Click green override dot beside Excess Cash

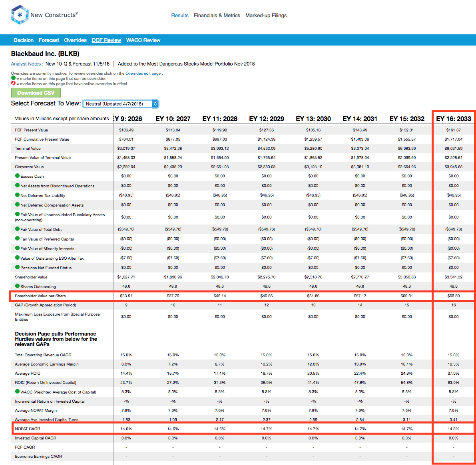click(17, 176)
